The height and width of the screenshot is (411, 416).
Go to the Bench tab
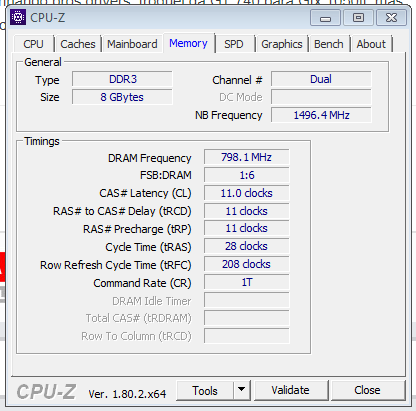click(329, 44)
